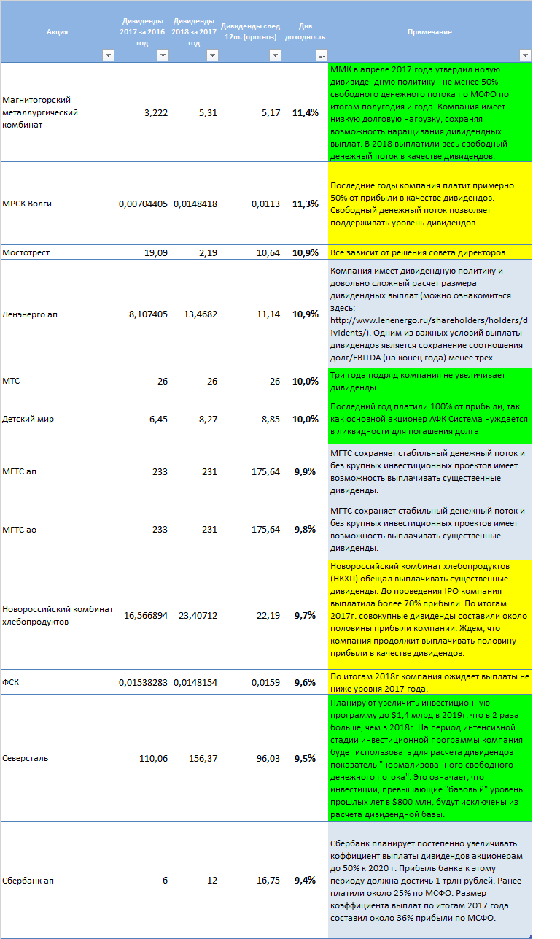560x939 pixels.
Task: Select the Див доходность header cell
Action: coord(306,31)
